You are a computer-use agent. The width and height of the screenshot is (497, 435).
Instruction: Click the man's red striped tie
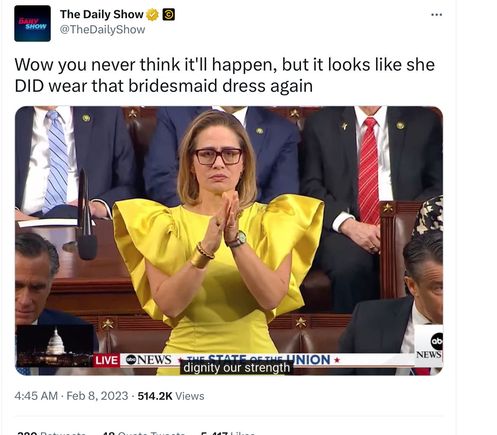tap(369, 171)
